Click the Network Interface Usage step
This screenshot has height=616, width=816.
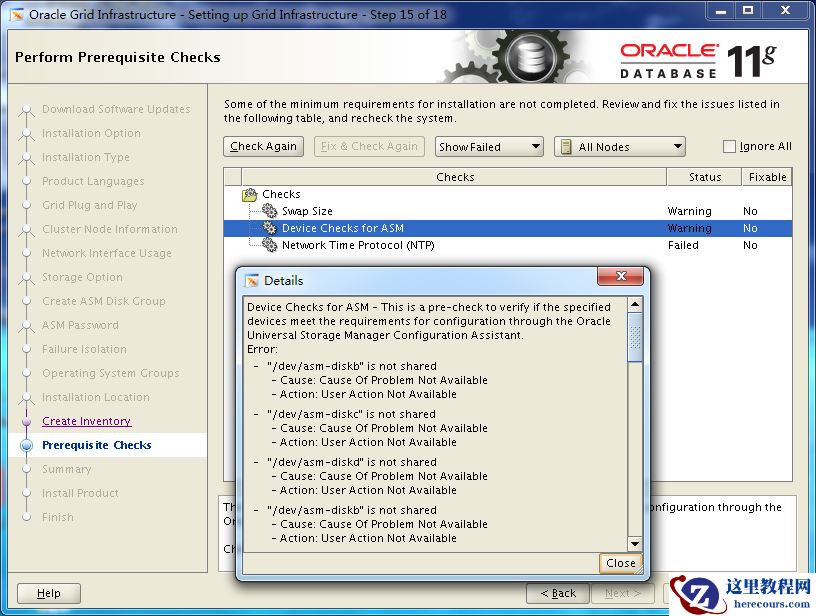click(x=107, y=253)
